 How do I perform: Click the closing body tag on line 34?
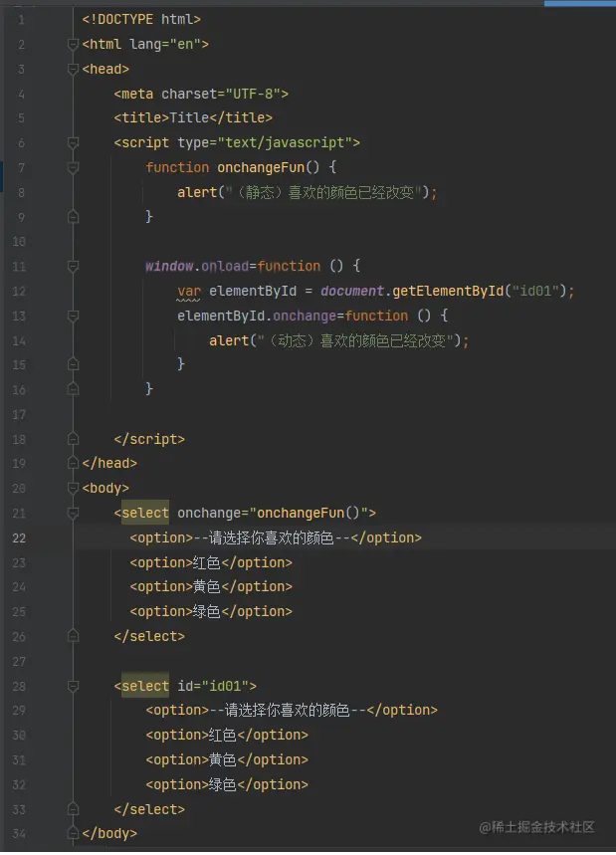click(109, 833)
